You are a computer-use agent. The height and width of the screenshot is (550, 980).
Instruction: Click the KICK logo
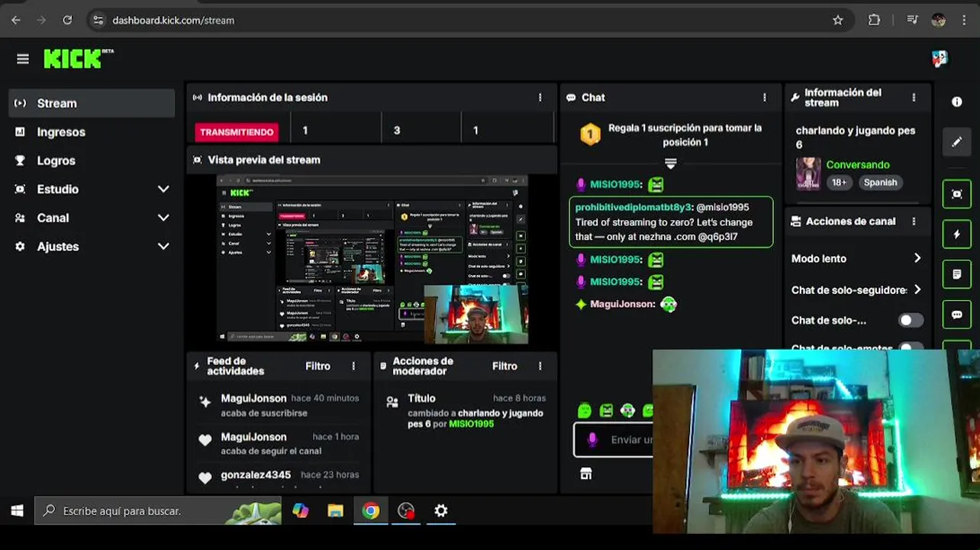(78, 59)
